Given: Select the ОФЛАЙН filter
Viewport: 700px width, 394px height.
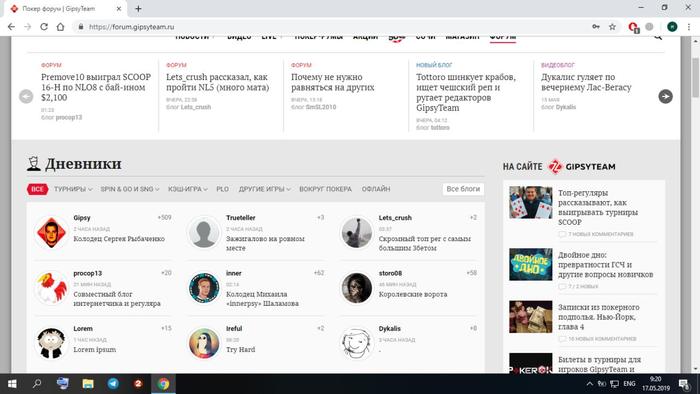Looking at the screenshot, I should [x=376, y=189].
